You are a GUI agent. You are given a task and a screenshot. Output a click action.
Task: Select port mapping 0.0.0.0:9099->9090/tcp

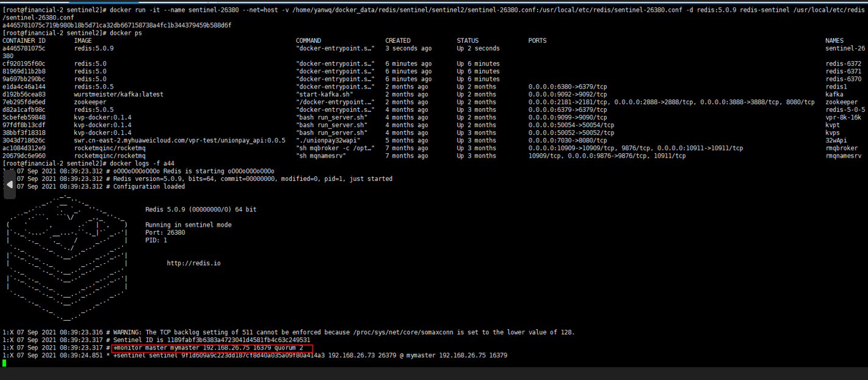pyautogui.click(x=568, y=117)
